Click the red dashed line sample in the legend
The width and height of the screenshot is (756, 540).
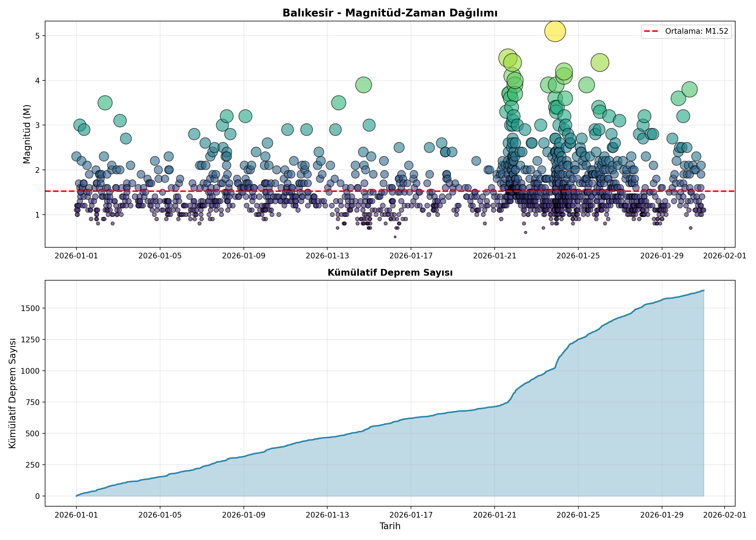click(x=651, y=31)
